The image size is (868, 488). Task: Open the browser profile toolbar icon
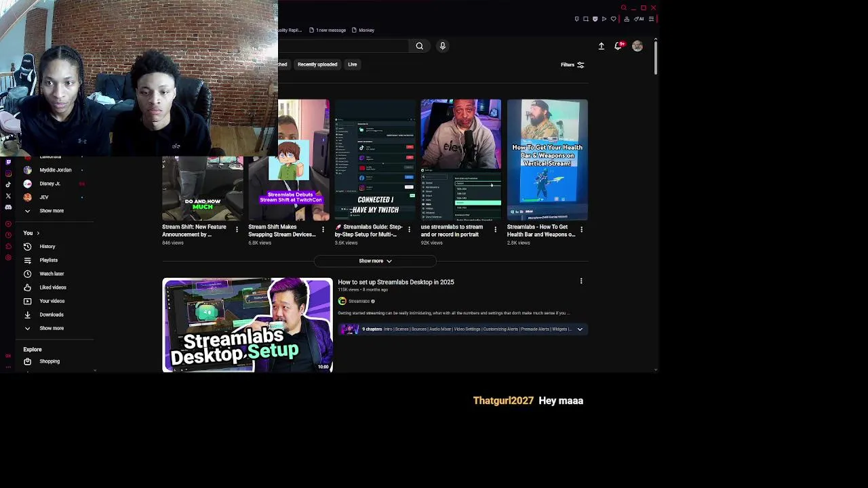(627, 18)
